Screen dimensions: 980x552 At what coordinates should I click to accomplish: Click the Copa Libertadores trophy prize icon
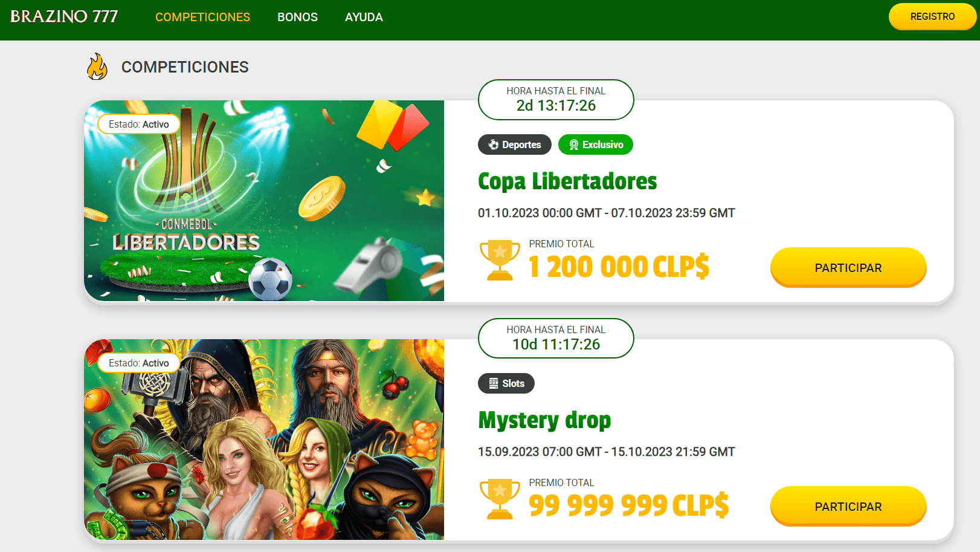(500, 261)
